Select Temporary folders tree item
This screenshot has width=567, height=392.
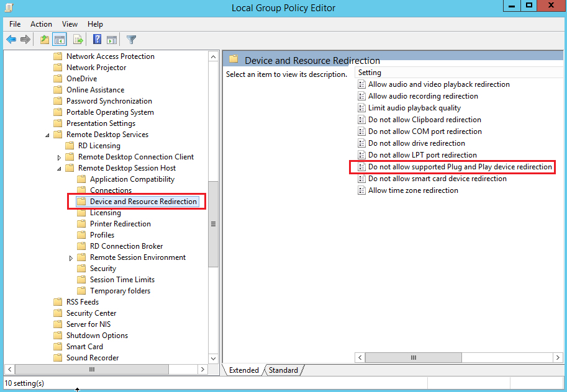[120, 291]
